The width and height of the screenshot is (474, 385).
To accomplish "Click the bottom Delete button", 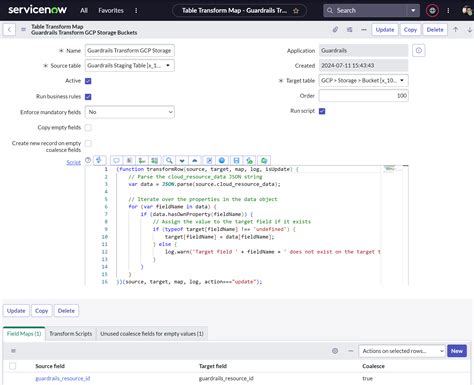I will tap(66, 311).
